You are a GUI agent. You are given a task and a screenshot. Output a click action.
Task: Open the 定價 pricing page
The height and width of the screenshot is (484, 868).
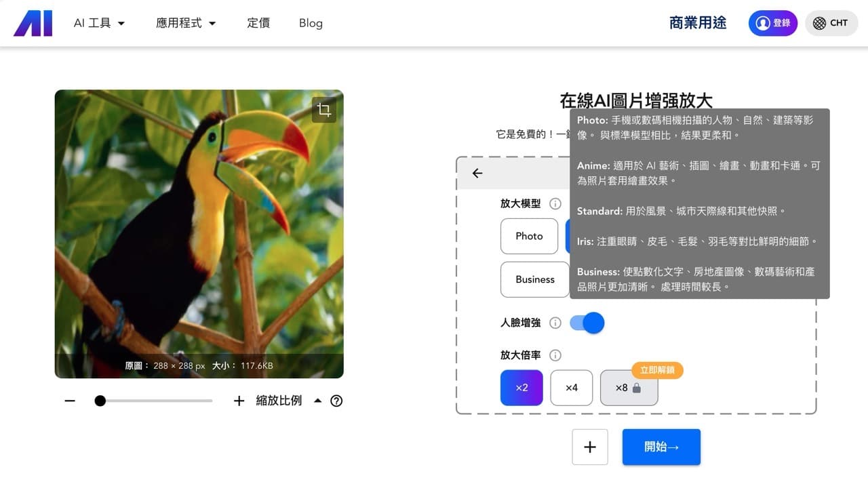[x=258, y=22]
